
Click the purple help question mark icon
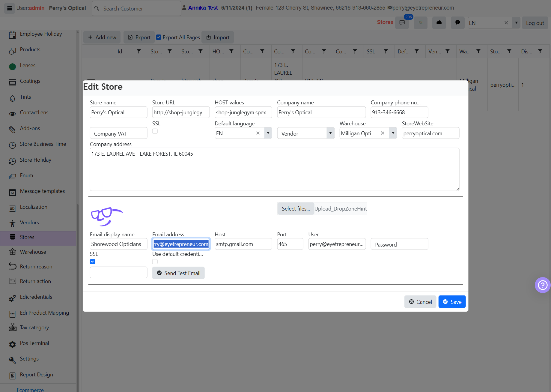pyautogui.click(x=543, y=285)
